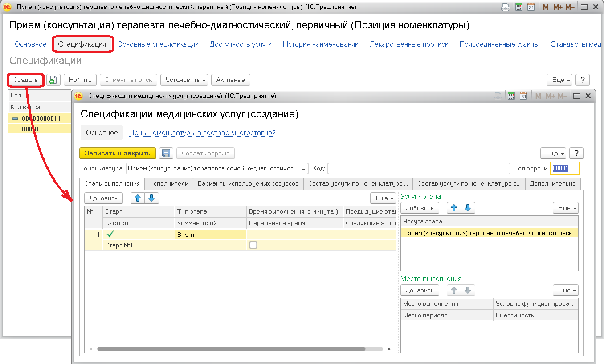Open Присоединенные файлы link
Screen dimensions: 604x364
499,44
